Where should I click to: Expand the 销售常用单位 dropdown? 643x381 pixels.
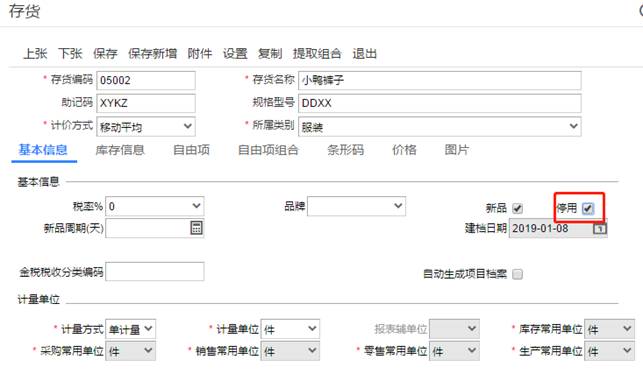click(x=290, y=351)
